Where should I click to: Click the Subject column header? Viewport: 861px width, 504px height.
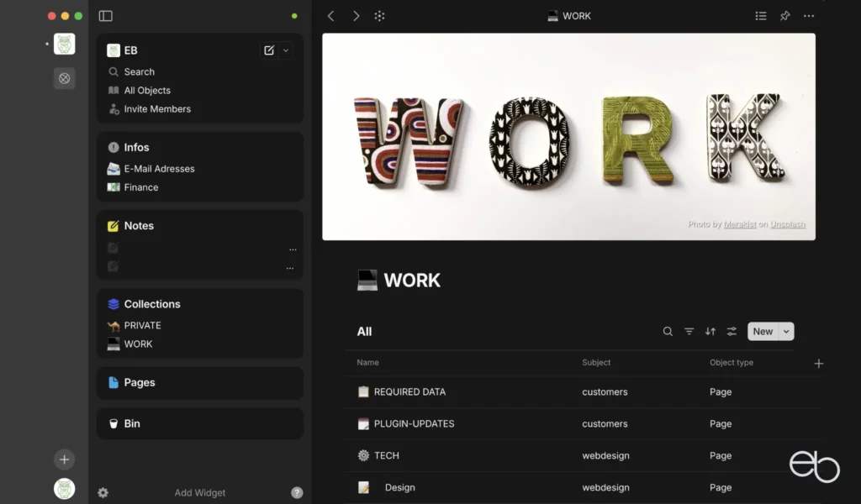tap(596, 363)
